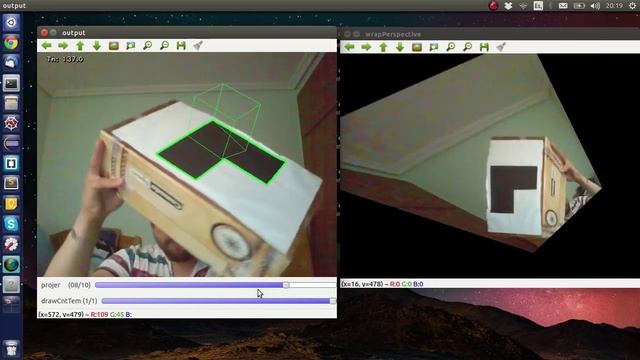The image size is (640, 360).
Task: Pan up in the output window toolbar
Action: point(80,46)
